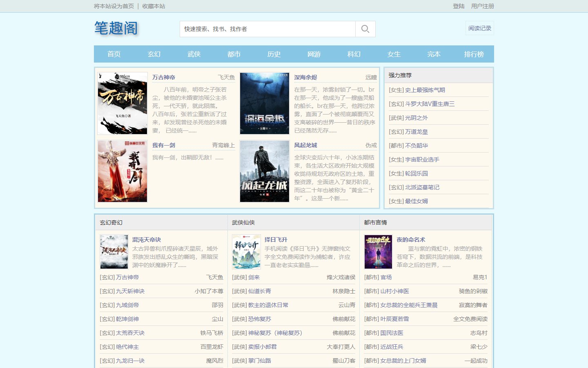This screenshot has width=588, height=368.
Task: Open the 都市 category tab
Action: (x=234, y=54)
